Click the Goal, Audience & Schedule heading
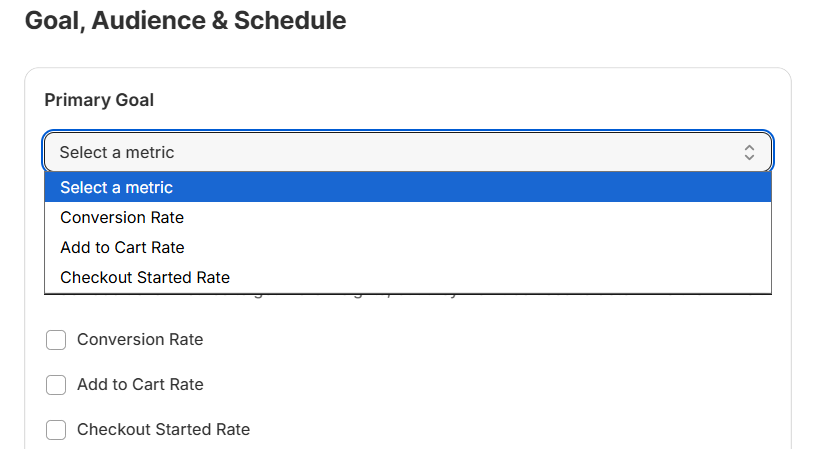The height and width of the screenshot is (449, 840). click(x=185, y=20)
